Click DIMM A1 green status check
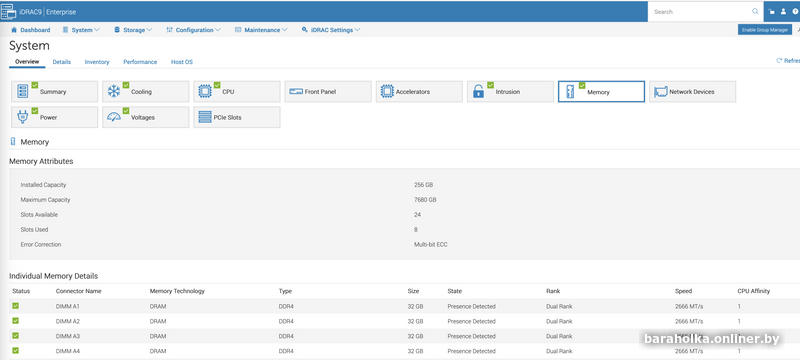800x360 pixels. point(16,306)
